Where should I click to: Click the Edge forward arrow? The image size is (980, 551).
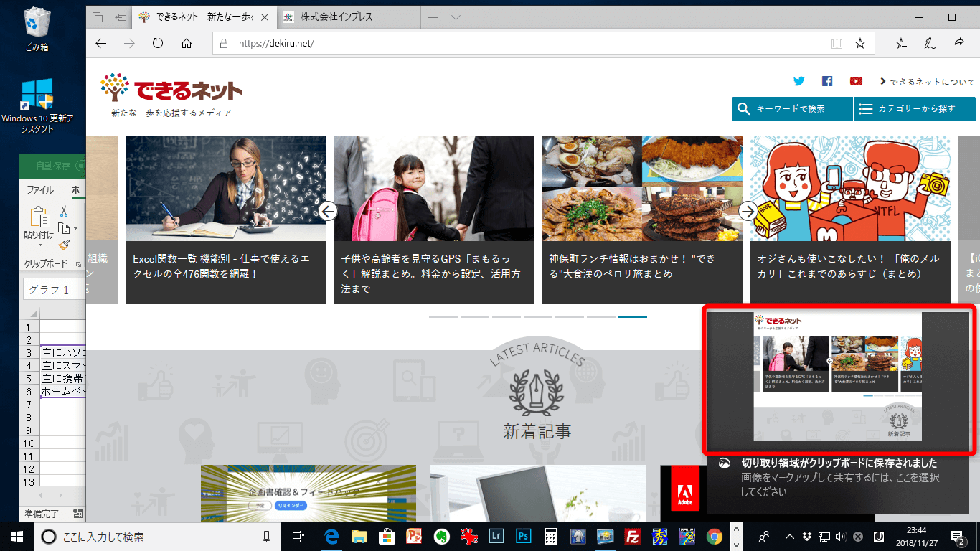pyautogui.click(x=130, y=44)
